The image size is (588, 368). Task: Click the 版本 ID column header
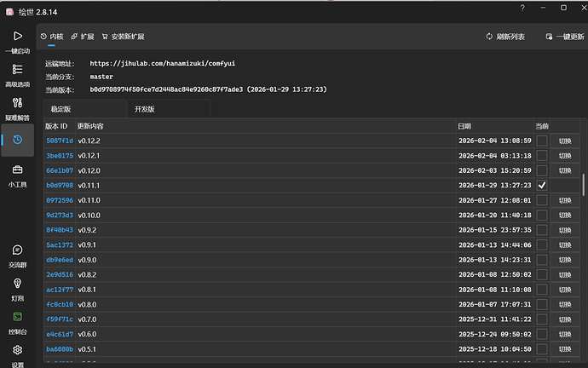click(x=60, y=126)
